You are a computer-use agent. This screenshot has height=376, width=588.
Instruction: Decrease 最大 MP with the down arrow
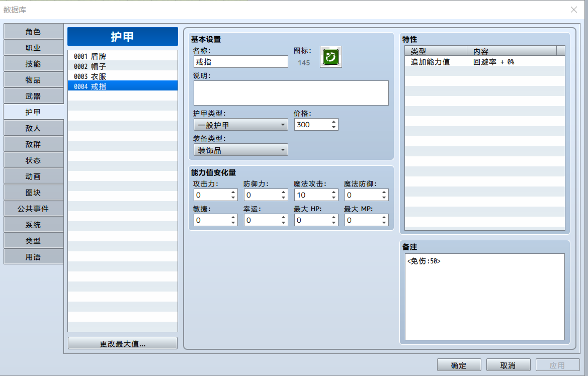pos(384,223)
